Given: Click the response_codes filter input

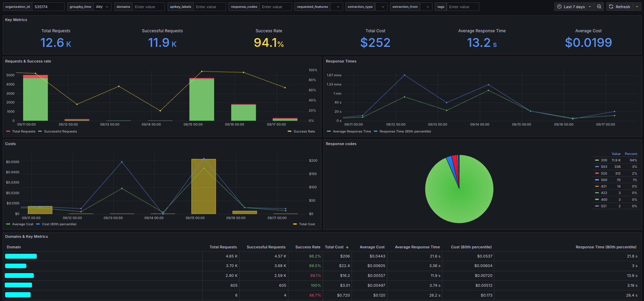Looking at the screenshot, I should click(x=276, y=7).
